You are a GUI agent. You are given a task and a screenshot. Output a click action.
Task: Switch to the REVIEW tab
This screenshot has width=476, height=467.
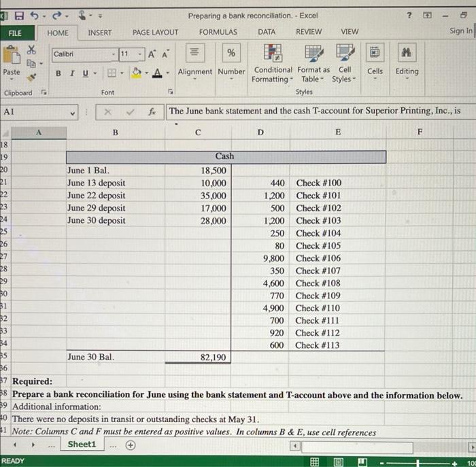(309, 31)
